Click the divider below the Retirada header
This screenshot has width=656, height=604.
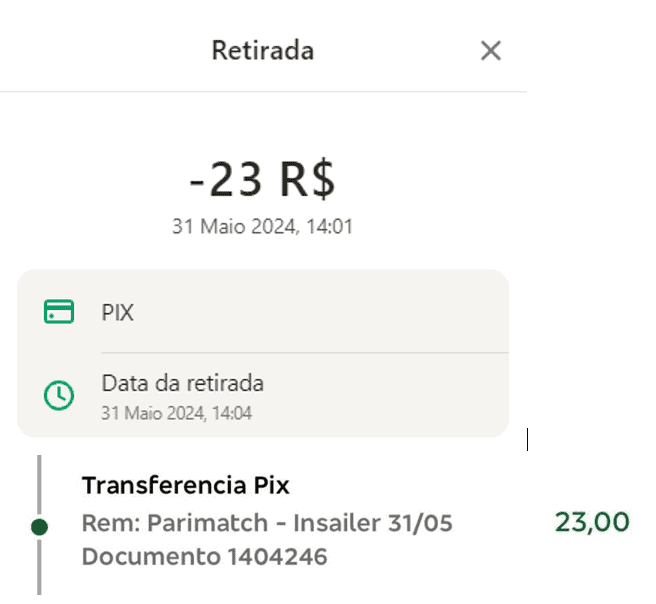click(x=263, y=91)
